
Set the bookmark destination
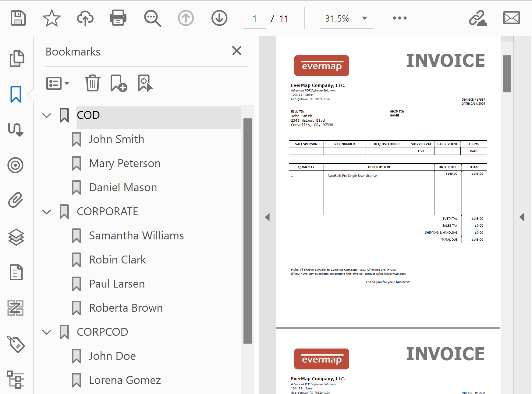tap(144, 83)
